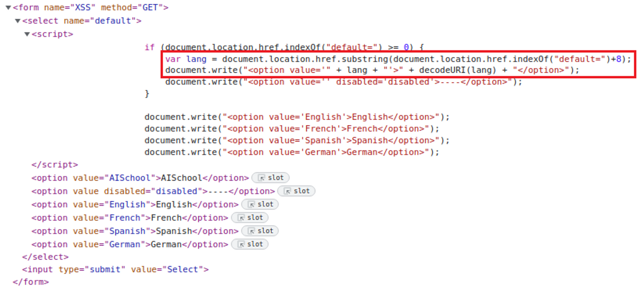Click the slot badge beside disabled ---- option
The image size is (644, 287).
coord(296,191)
